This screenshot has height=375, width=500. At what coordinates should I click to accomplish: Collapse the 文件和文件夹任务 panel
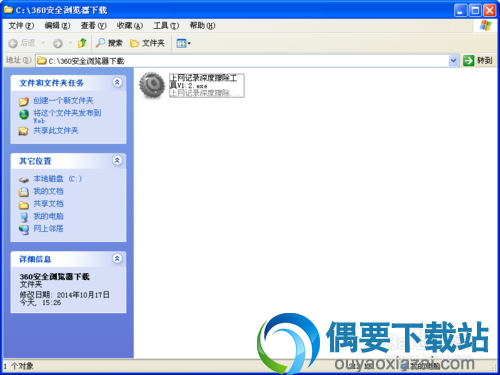coord(117,82)
